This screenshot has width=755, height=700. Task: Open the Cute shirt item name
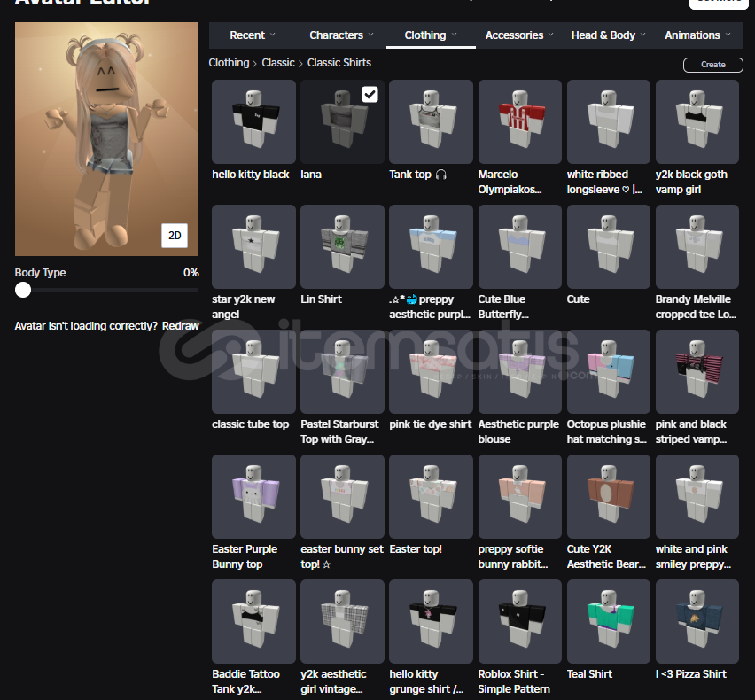pos(579,299)
